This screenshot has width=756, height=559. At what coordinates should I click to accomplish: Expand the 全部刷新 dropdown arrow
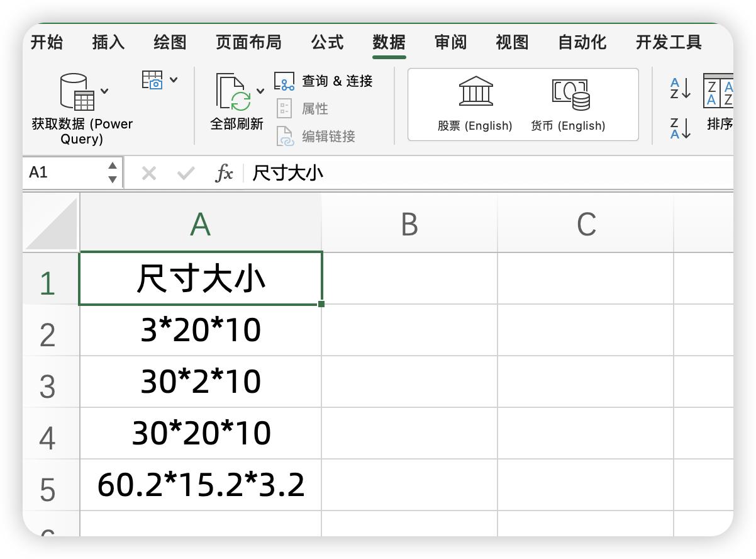(x=260, y=91)
